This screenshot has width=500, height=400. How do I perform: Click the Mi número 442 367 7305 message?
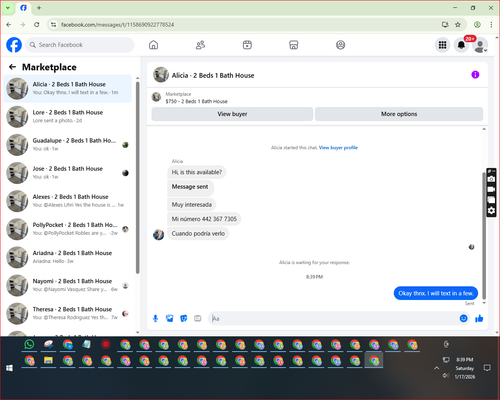(204, 219)
